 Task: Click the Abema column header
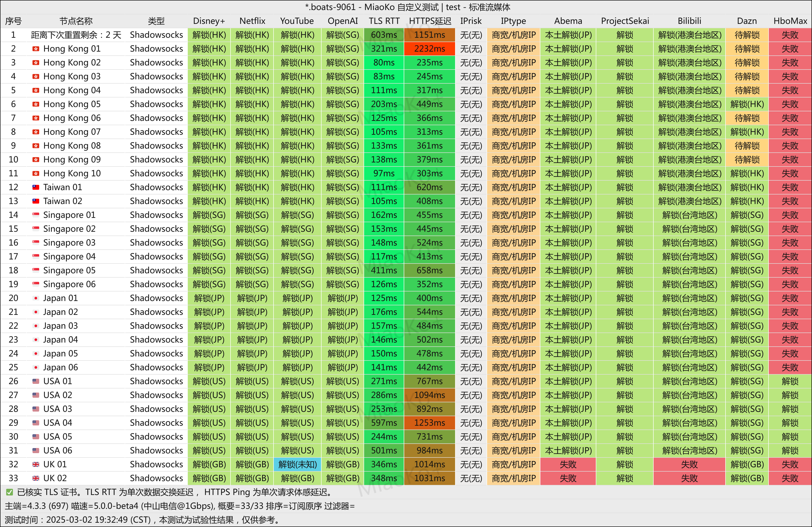pyautogui.click(x=568, y=21)
